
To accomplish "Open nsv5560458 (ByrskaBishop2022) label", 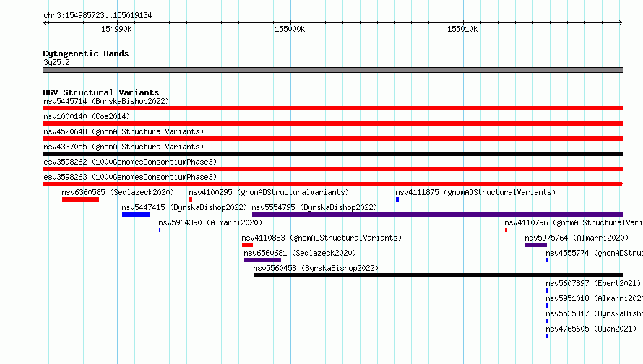I will click(316, 268).
